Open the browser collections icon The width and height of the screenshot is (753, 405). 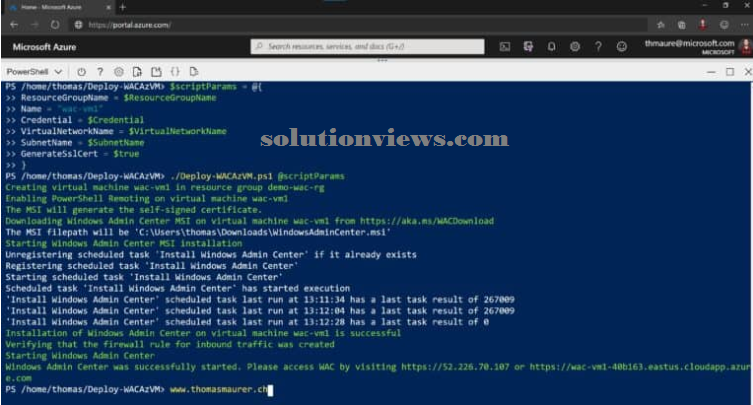681,25
